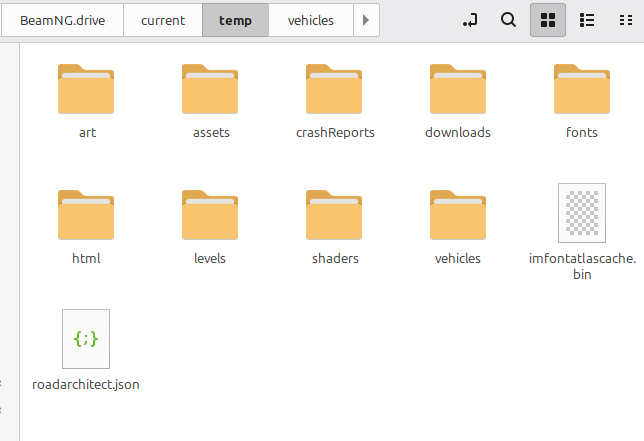Click the "roadarchitect.json" file name
The height and width of the screenshot is (441, 644).
tap(86, 385)
